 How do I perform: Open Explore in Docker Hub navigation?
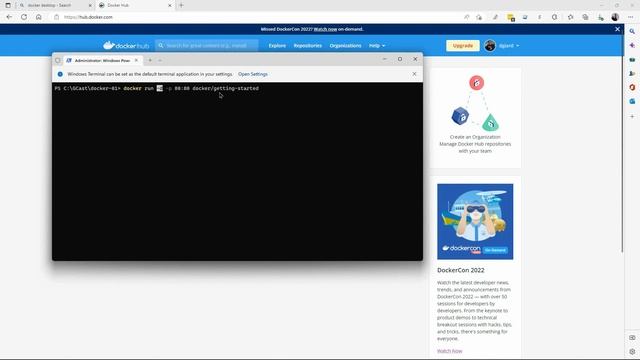(277, 46)
